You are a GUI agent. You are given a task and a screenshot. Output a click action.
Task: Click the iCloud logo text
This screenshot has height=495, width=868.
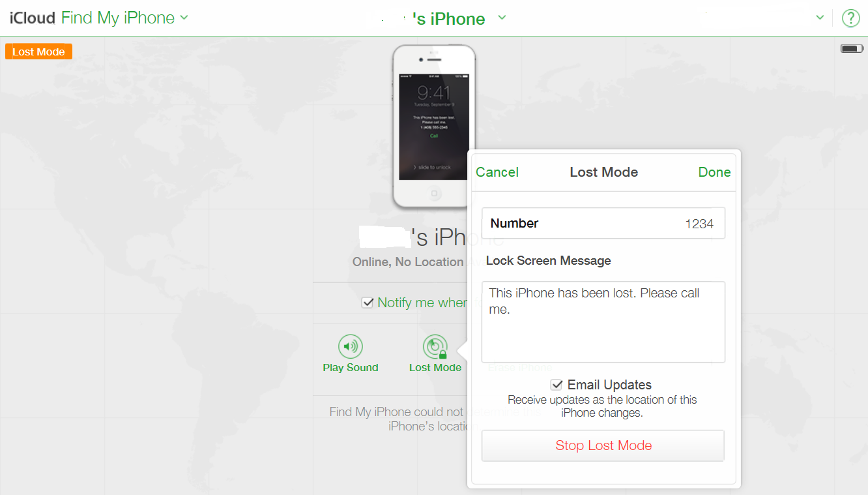tap(32, 18)
